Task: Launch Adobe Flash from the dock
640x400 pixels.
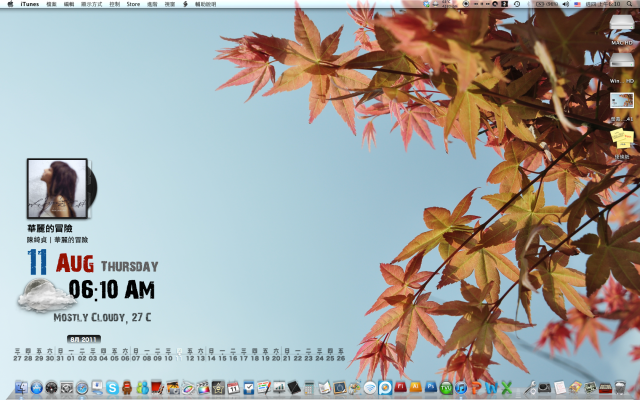Action: coord(400,387)
